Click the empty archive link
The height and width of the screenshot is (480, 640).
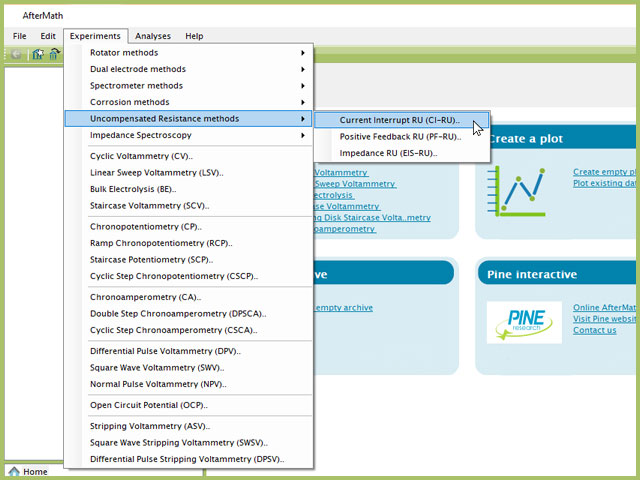(343, 307)
